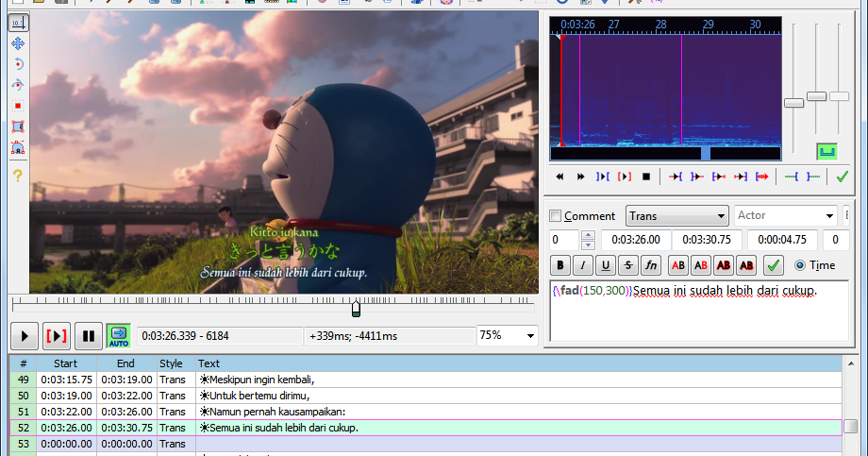Toggle underline formatting
The height and width of the screenshot is (456, 868).
click(606, 265)
